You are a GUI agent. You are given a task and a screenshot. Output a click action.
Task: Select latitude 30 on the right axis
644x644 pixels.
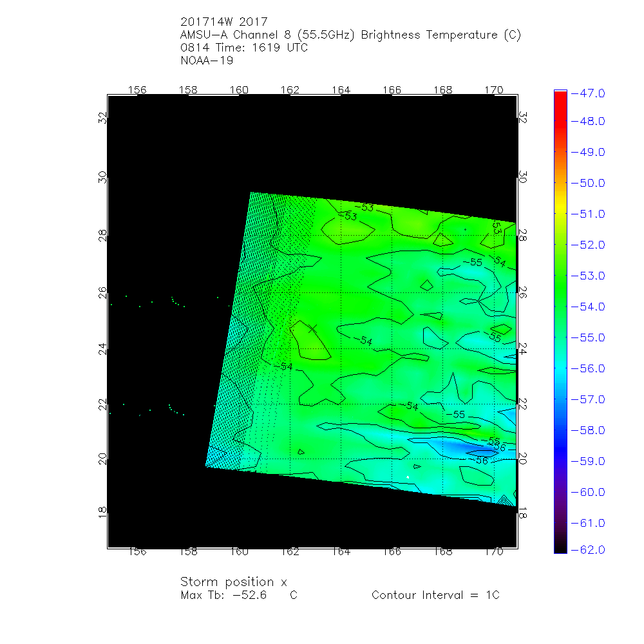click(522, 178)
